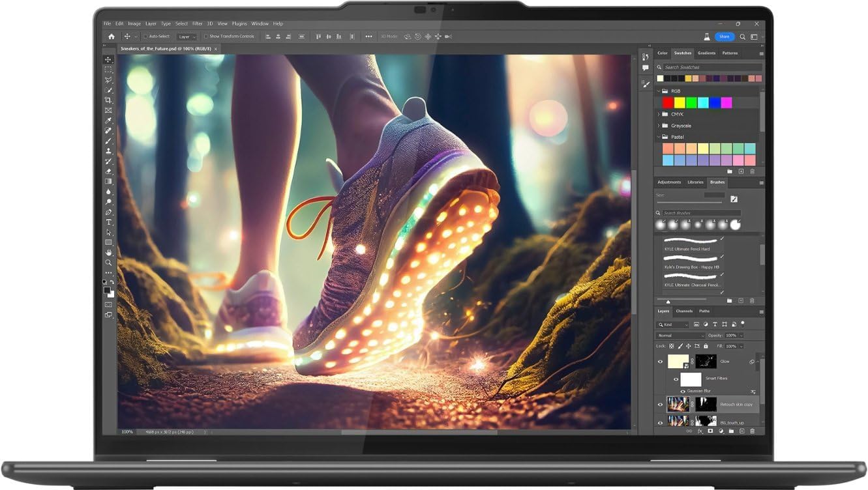
Task: Toggle Gaussian Blur filter visibility
Action: click(683, 392)
